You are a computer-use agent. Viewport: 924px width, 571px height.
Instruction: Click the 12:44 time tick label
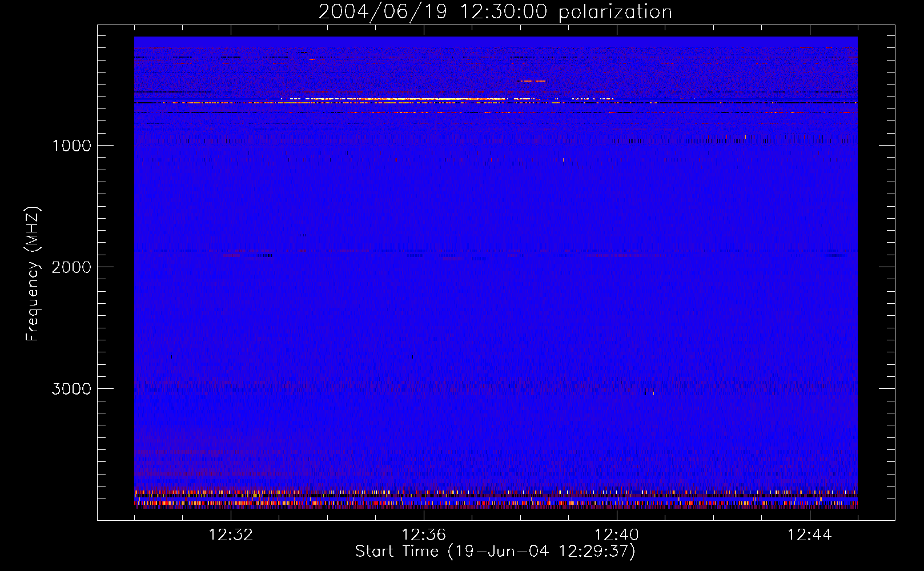pyautogui.click(x=810, y=535)
